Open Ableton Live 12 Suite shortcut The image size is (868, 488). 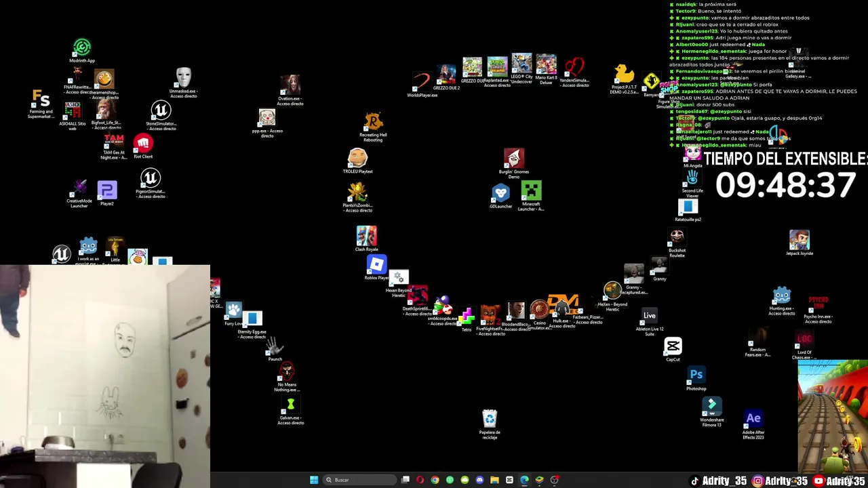pos(649,323)
